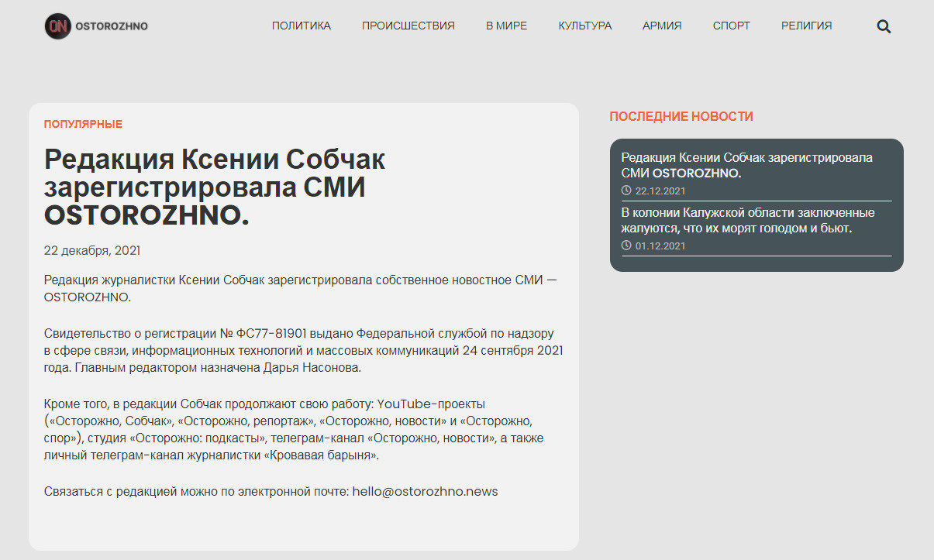Click the hello@ostorozhno.news email address

pos(425,491)
